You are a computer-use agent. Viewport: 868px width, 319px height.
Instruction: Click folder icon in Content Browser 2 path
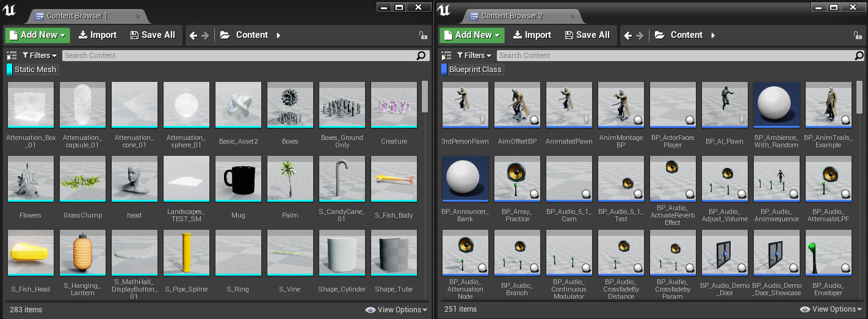tap(659, 35)
